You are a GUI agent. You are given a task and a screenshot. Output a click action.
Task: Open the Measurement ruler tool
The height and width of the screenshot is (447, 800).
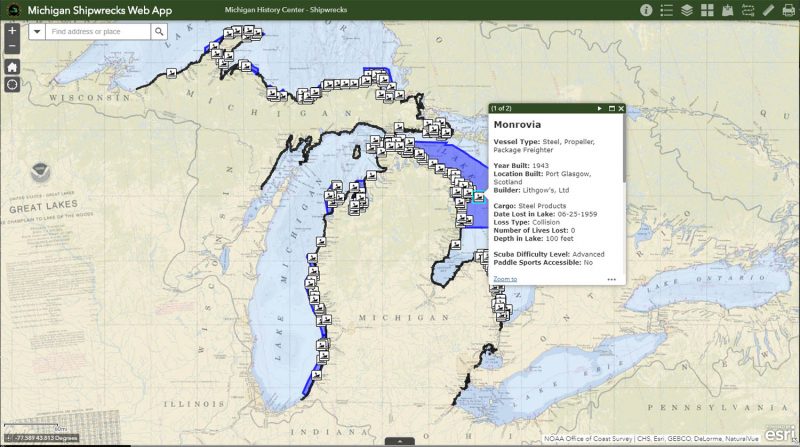point(768,10)
